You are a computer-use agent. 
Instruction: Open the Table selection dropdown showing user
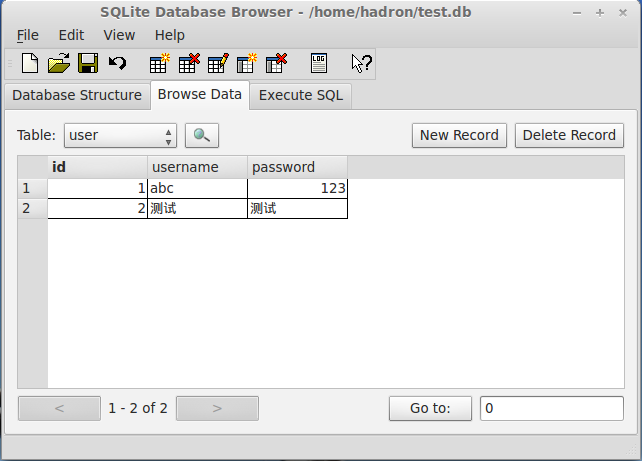(x=120, y=135)
